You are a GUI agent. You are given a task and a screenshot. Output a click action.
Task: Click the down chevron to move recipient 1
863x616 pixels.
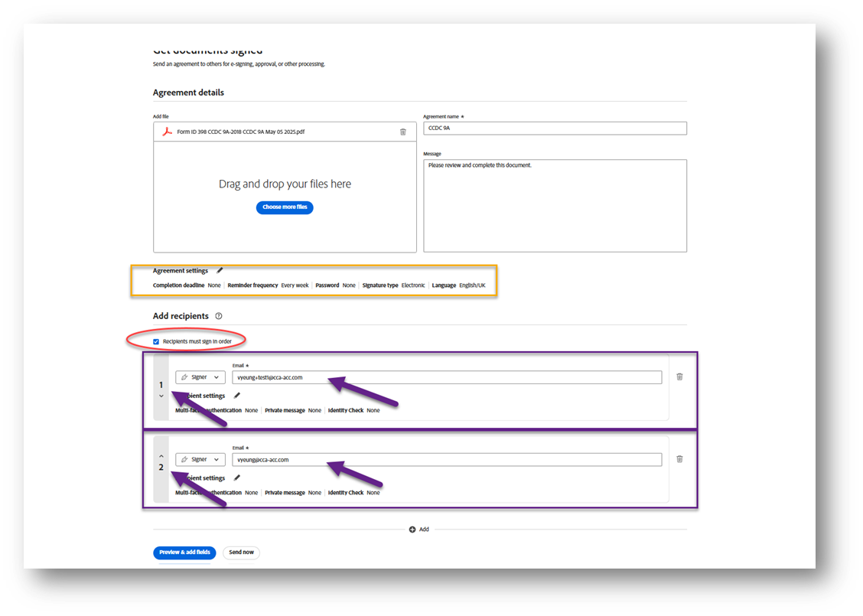(161, 396)
